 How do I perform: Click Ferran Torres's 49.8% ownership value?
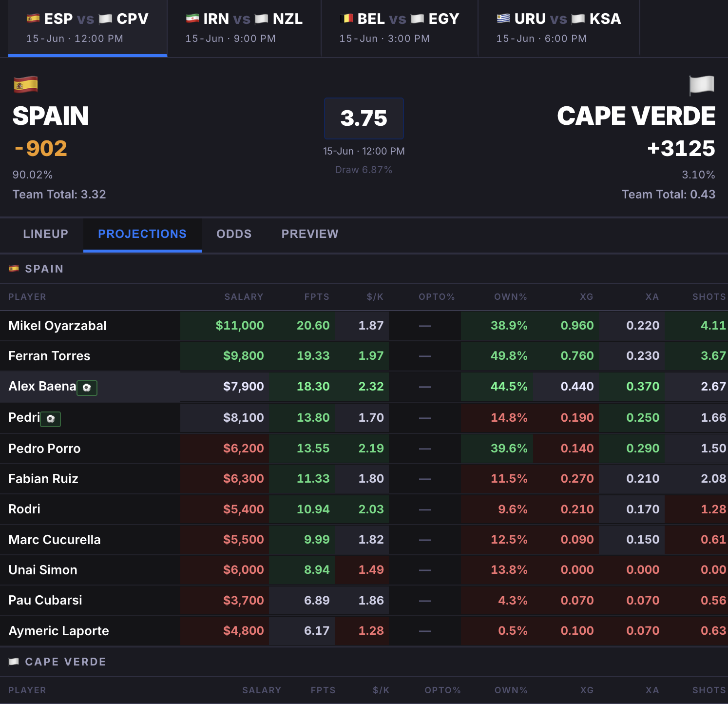pyautogui.click(x=509, y=356)
